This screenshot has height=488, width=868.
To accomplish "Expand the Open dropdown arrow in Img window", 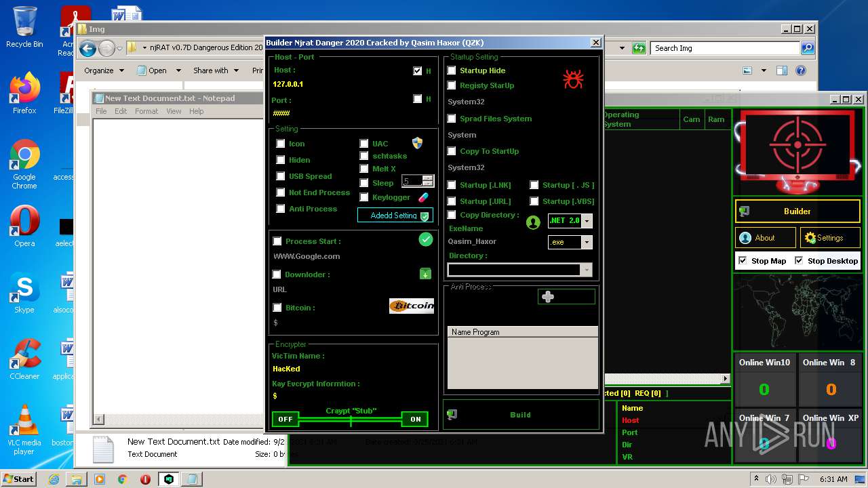I will [178, 70].
